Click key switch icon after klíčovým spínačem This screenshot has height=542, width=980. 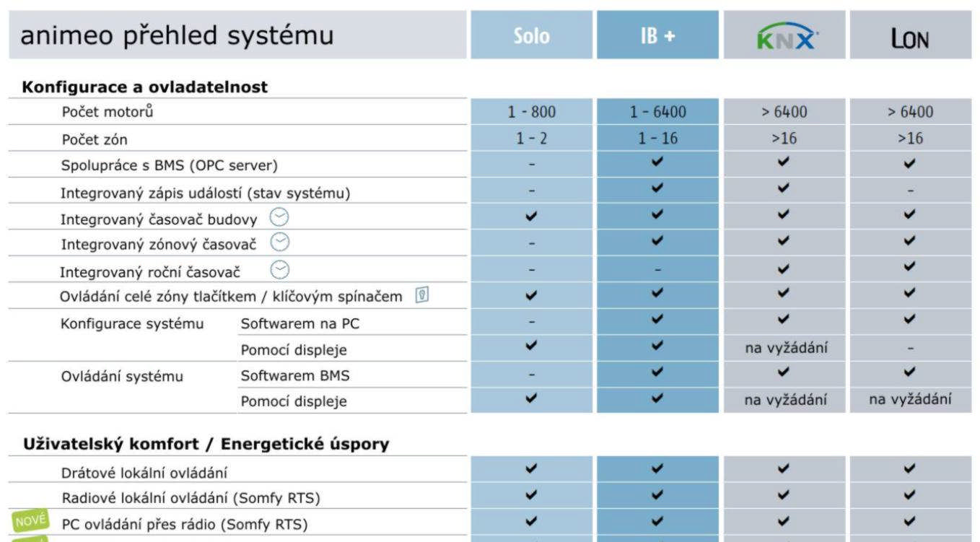click(421, 296)
